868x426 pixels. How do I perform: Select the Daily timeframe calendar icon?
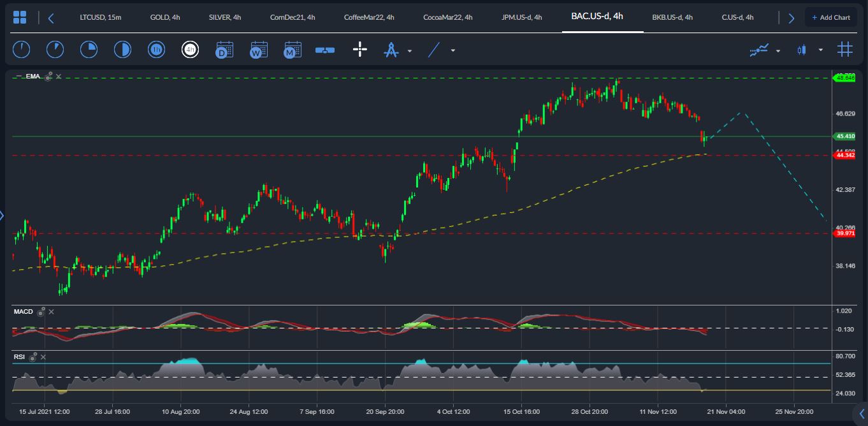[x=224, y=49]
